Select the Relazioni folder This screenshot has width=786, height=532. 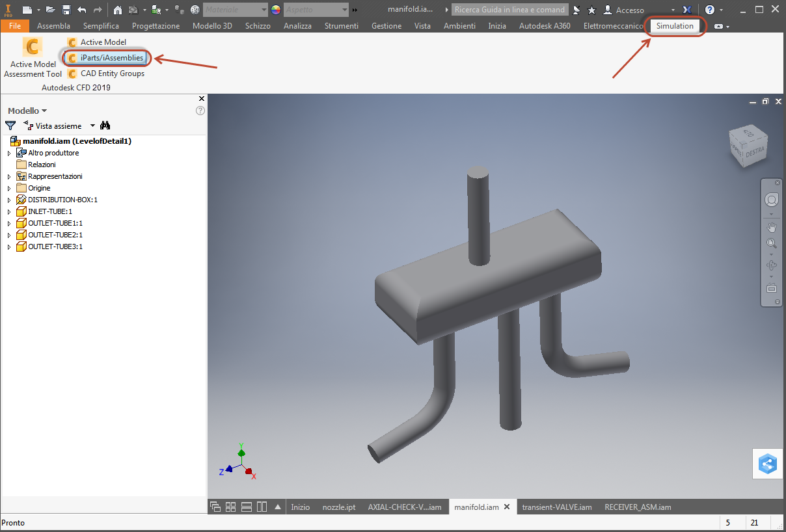click(x=36, y=165)
